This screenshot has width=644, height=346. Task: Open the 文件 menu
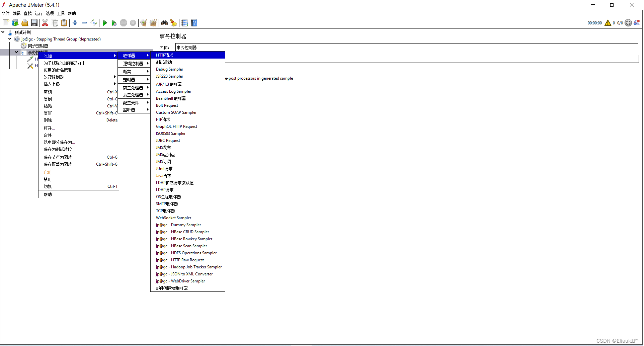tap(6, 13)
